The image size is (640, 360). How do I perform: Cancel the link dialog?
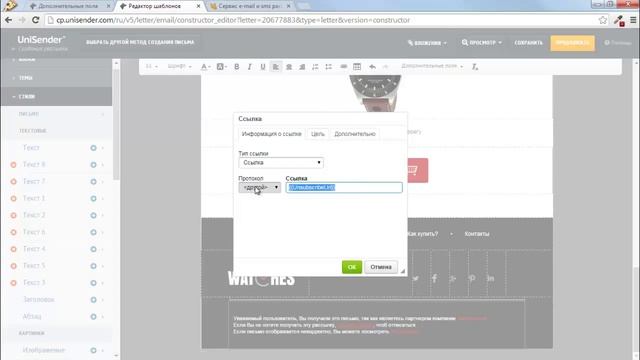(x=381, y=267)
